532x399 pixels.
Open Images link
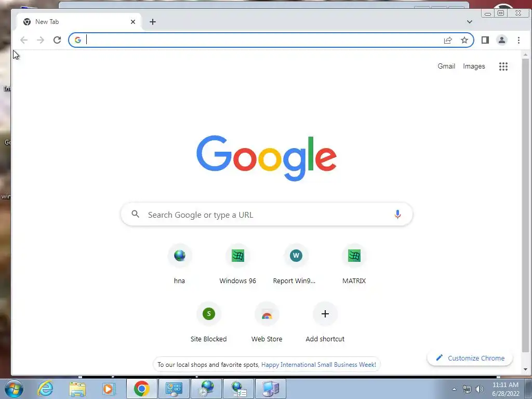(x=474, y=66)
